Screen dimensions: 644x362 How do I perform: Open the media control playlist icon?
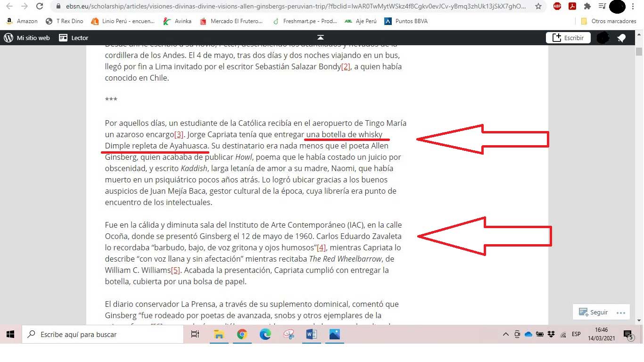pyautogui.click(x=602, y=7)
